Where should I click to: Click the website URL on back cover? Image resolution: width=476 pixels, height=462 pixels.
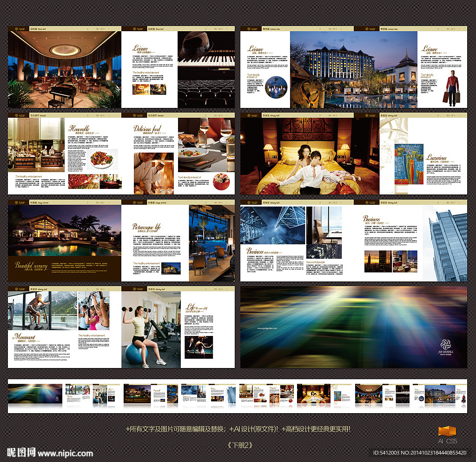[267, 328]
